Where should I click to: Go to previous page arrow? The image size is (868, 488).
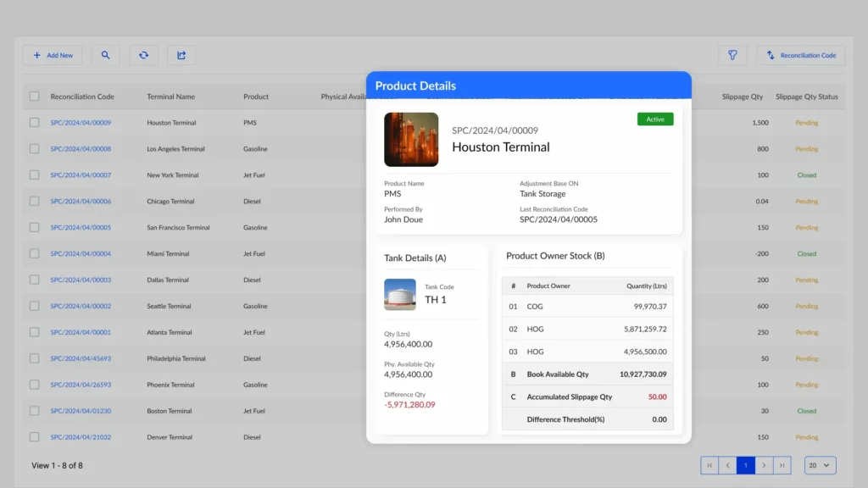coord(727,465)
